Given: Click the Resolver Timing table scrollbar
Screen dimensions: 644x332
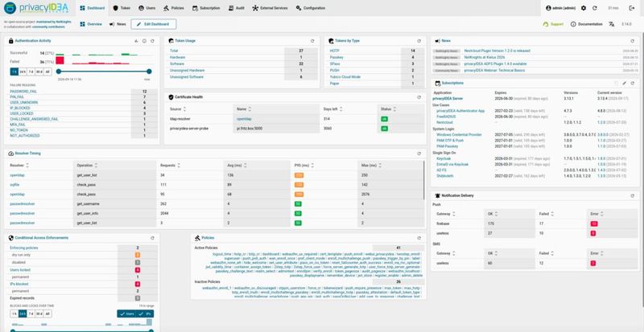Looking at the screenshot, I should click(424, 180).
